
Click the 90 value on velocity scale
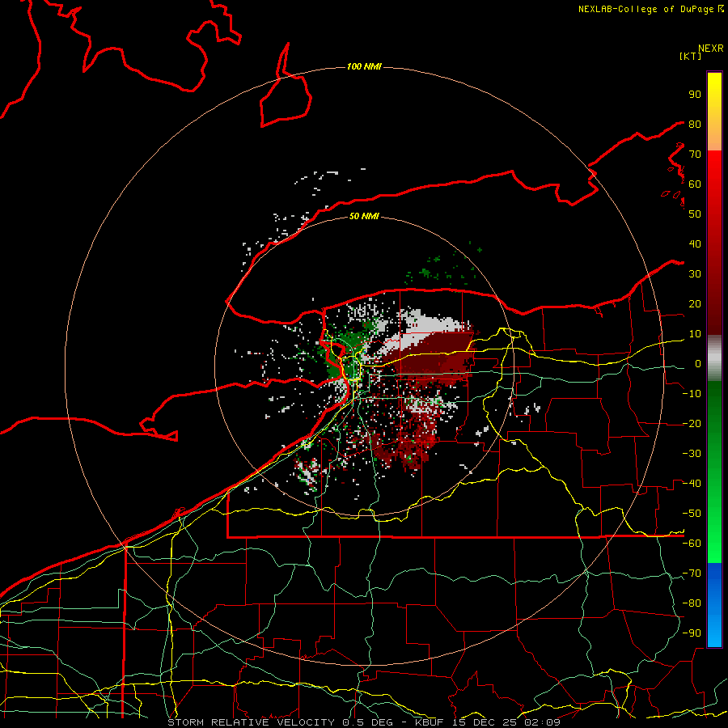coord(695,95)
